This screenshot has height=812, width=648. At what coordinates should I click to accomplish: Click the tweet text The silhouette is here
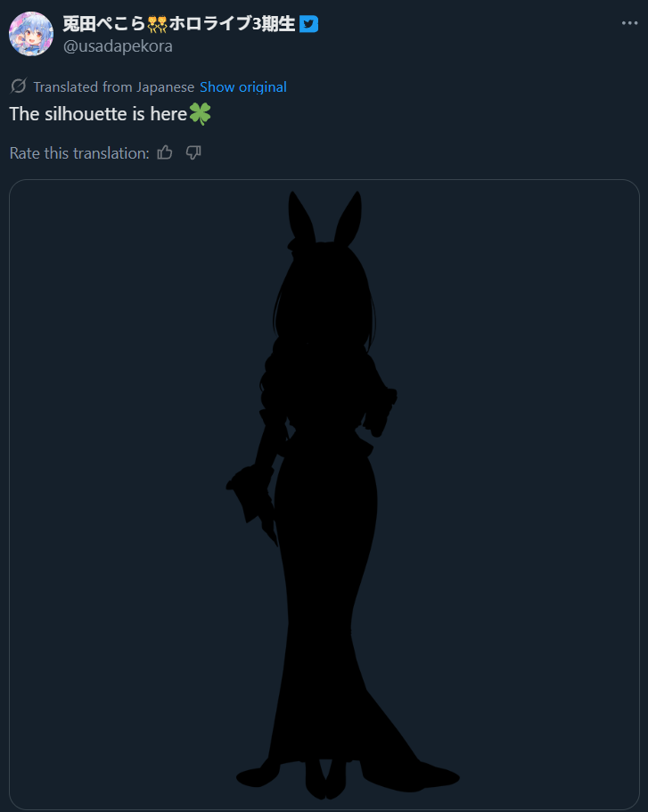(98, 114)
